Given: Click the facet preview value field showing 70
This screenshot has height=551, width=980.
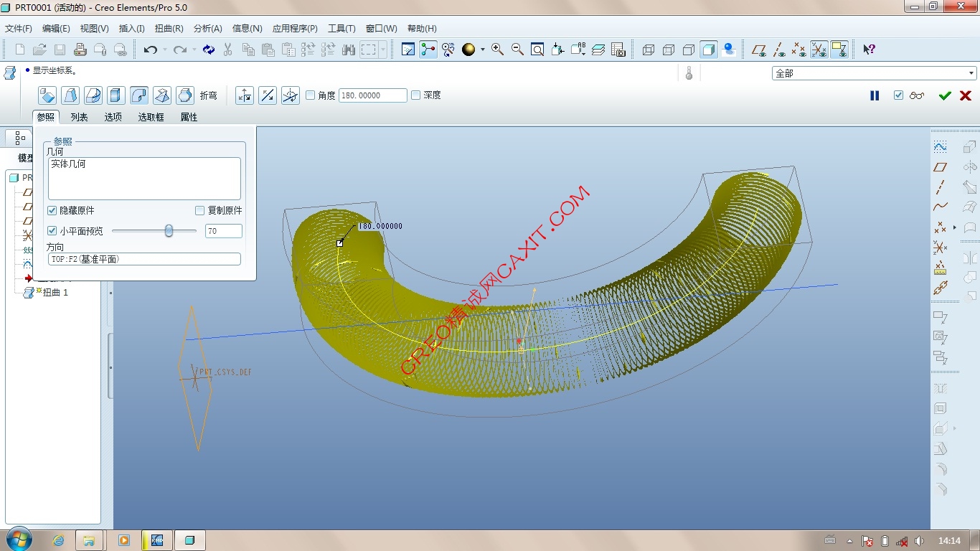Looking at the screenshot, I should pyautogui.click(x=223, y=231).
